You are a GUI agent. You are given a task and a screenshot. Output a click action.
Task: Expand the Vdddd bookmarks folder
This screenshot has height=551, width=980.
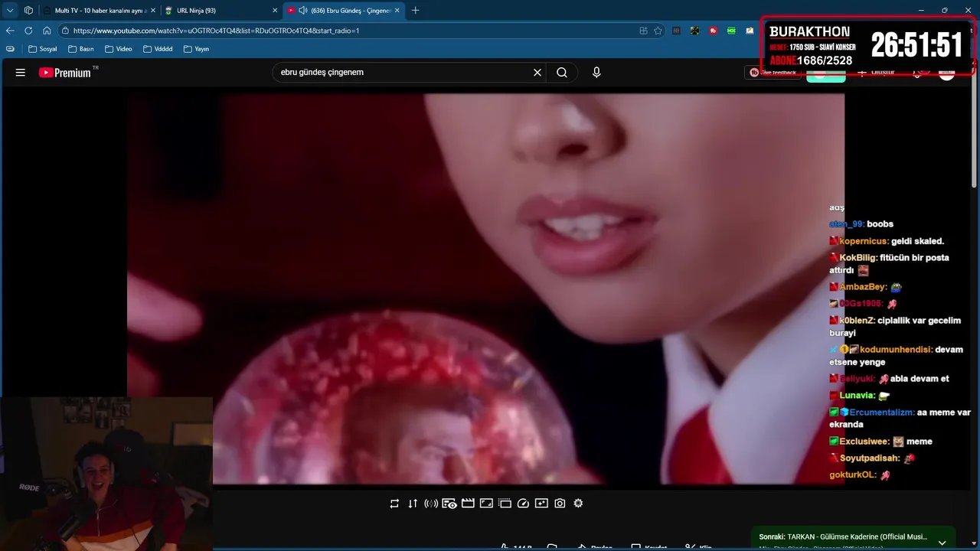point(158,49)
